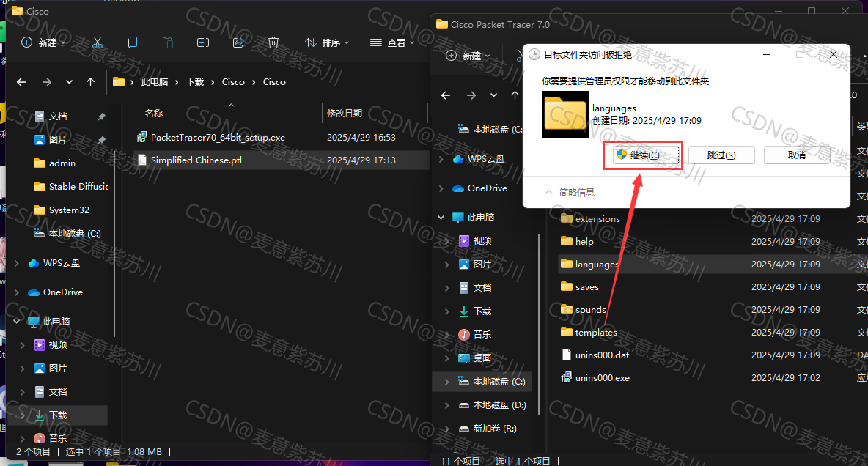
Task: Click the languages folder thumbnail in the dialog
Action: click(564, 114)
